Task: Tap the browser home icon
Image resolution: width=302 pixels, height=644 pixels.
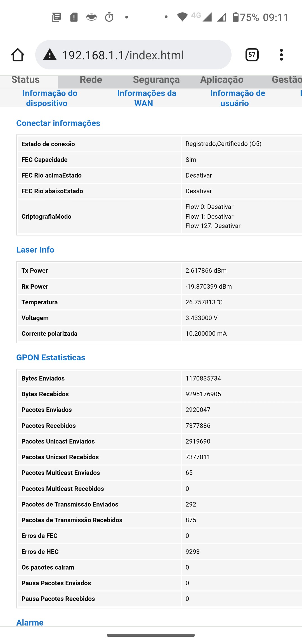Action: tap(18, 55)
